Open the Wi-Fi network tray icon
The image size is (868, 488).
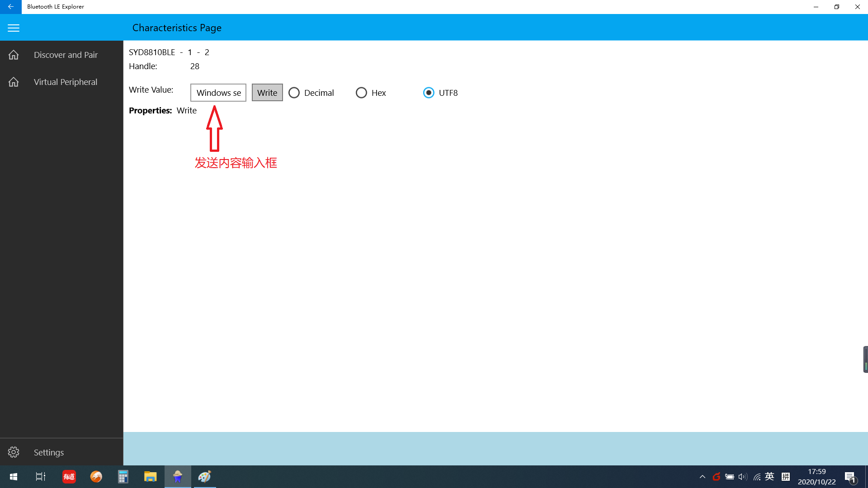tap(757, 477)
